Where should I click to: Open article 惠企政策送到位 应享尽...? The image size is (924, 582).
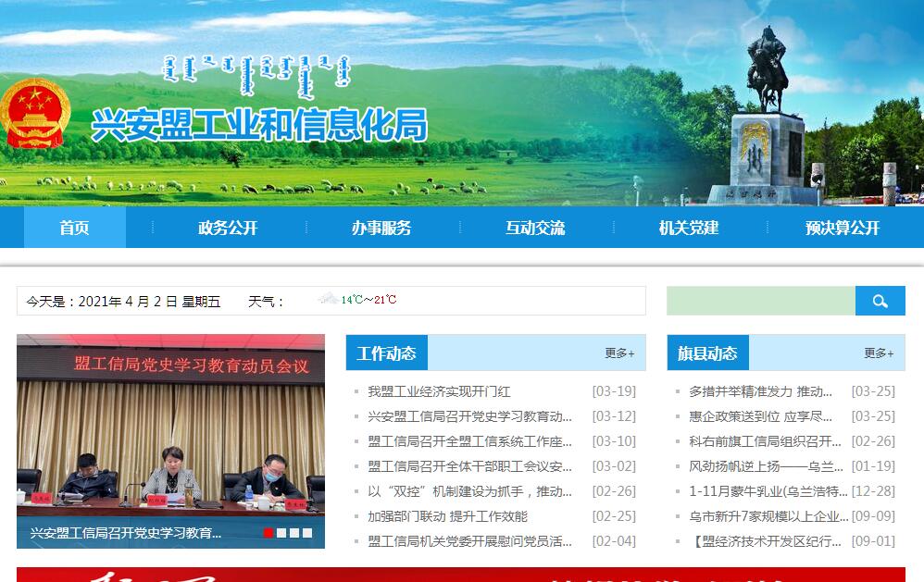(761, 416)
